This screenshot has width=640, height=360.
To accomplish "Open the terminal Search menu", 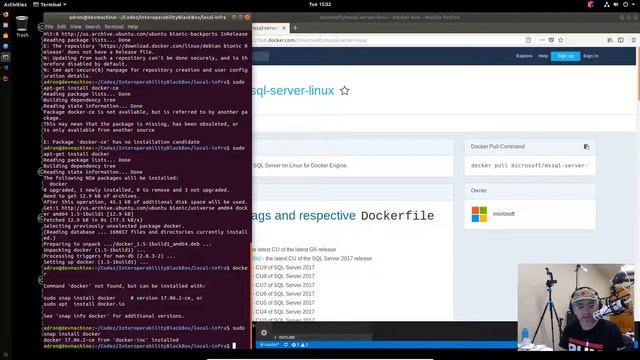I will coord(93,27).
